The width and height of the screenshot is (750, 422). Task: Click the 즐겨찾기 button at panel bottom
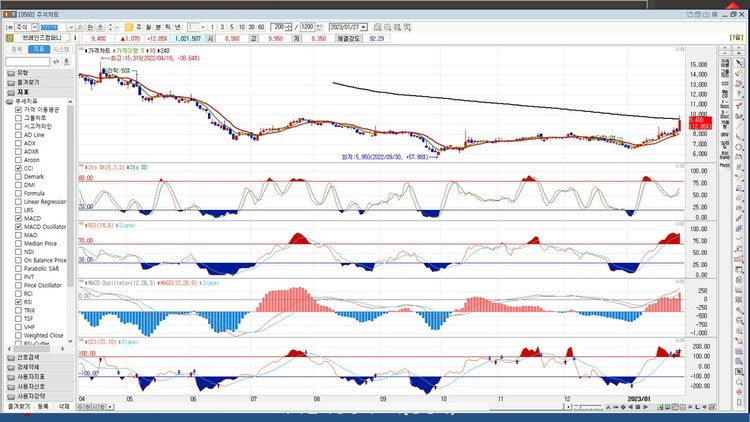click(19, 406)
